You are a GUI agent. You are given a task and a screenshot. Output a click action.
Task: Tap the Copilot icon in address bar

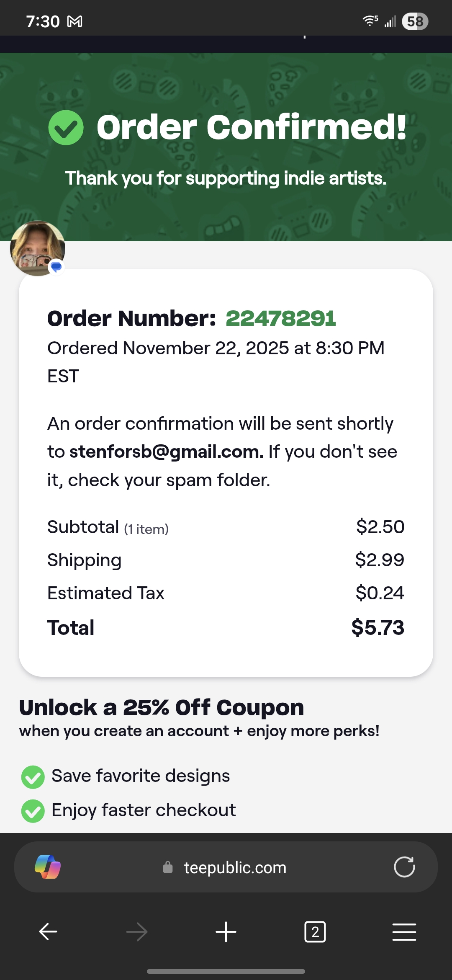pos(48,867)
